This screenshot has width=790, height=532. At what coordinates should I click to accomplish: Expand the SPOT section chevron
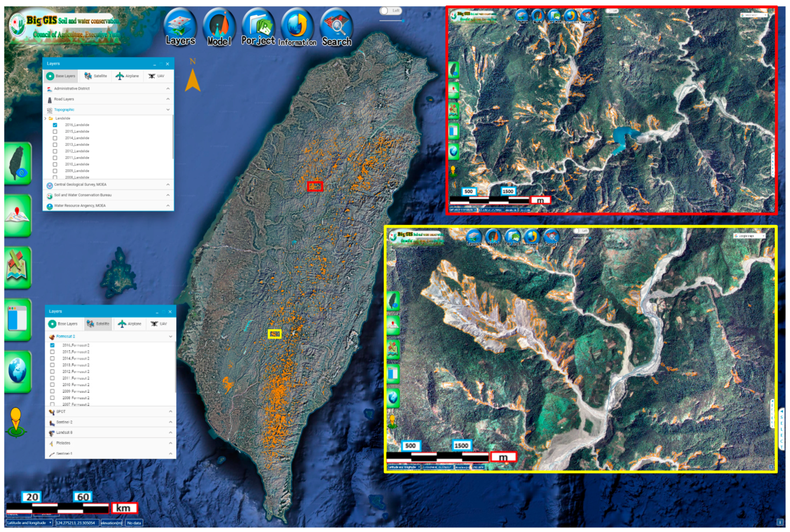coord(171,412)
